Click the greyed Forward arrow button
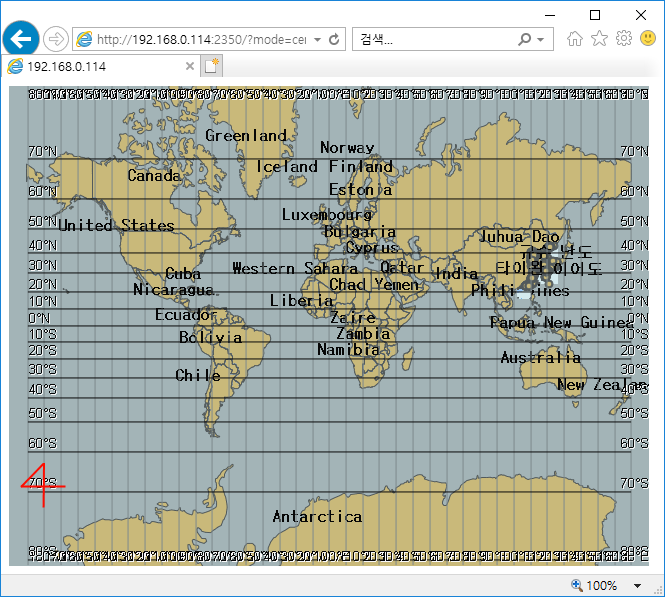The height and width of the screenshot is (597, 665). pyautogui.click(x=56, y=39)
